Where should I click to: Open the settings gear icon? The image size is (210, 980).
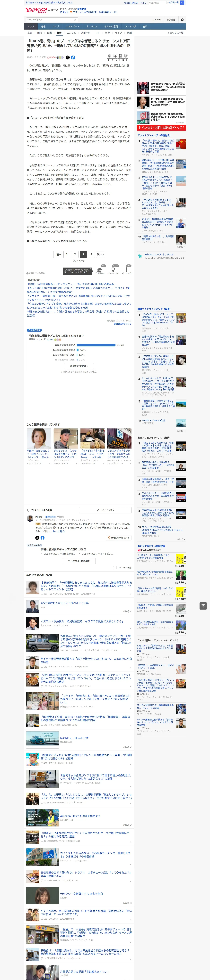point(182,19)
